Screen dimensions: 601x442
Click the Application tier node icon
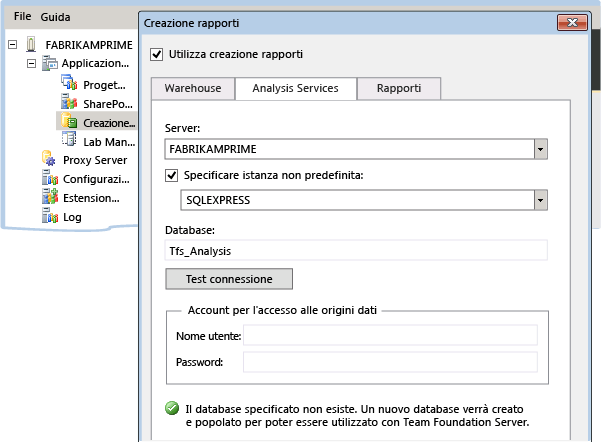pyautogui.click(x=49, y=64)
